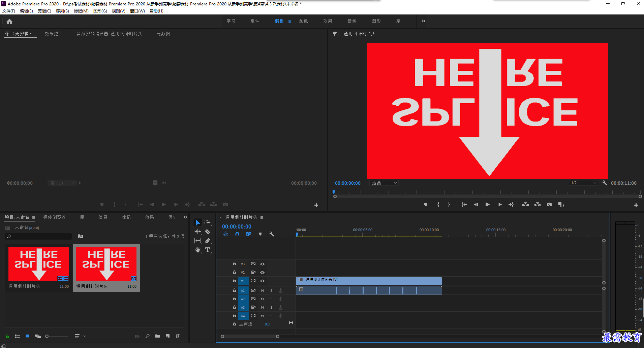
Task: Toggle project writable lock icon
Action: click(x=7, y=336)
